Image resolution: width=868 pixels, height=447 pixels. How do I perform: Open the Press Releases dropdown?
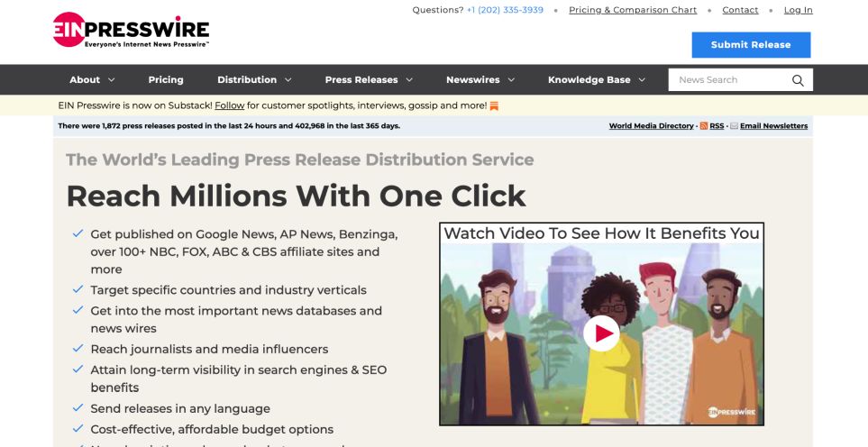(x=369, y=79)
